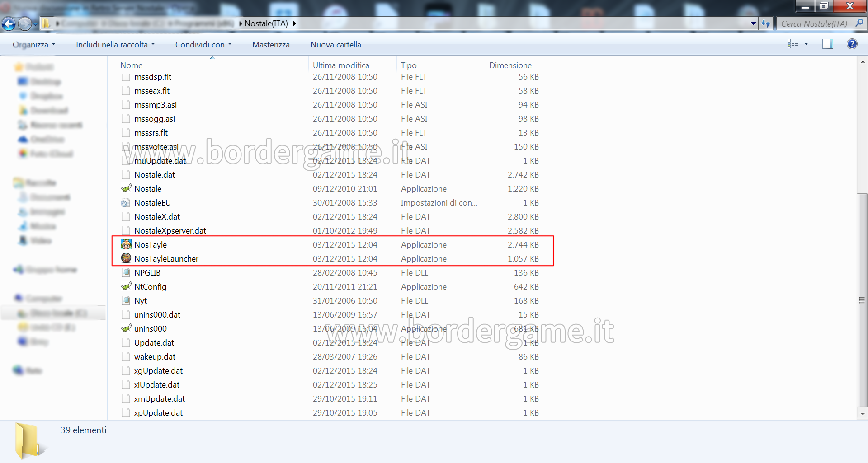Click the Masterizza button
The width and height of the screenshot is (868, 463).
271,44
